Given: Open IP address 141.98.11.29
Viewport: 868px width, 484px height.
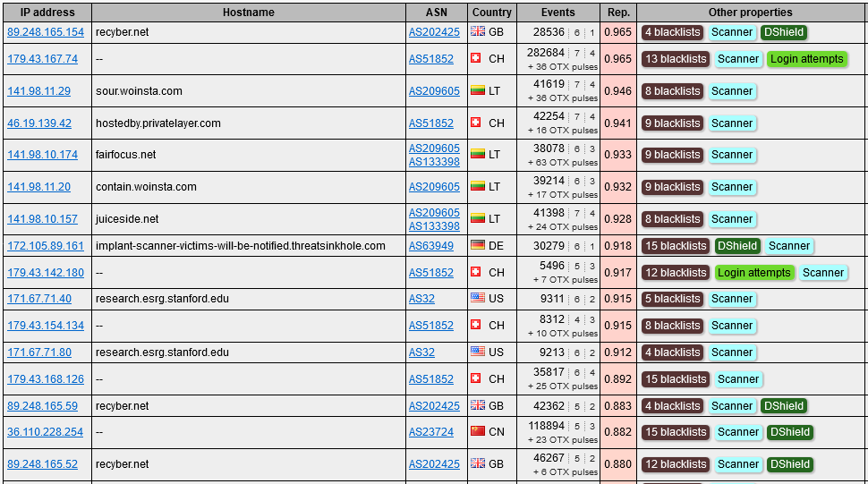Looking at the screenshot, I should pyautogui.click(x=38, y=90).
